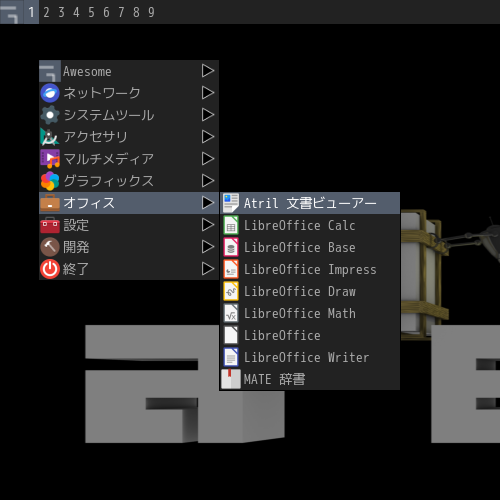Launch LibreOffice Calc from the label
This screenshot has width=500, height=500.
point(299,225)
